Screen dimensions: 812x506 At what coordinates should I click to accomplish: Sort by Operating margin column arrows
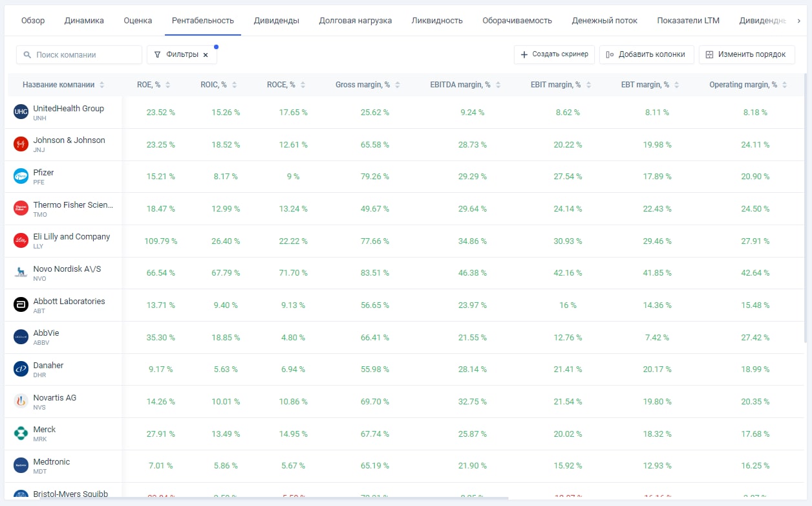pyautogui.click(x=785, y=85)
